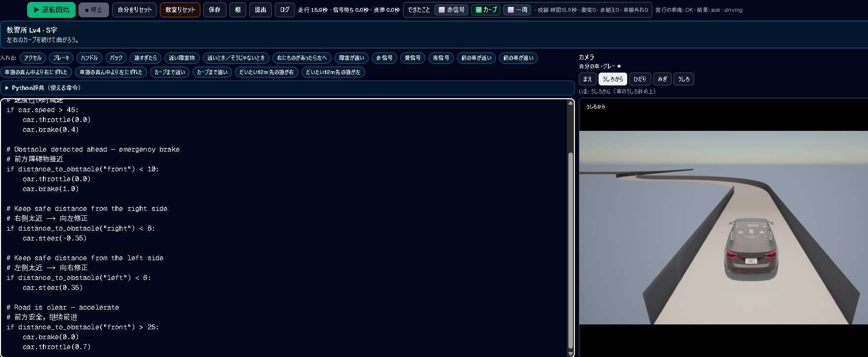Click the code line car.throttle(0.7)
Screen dimensions: 868x357
point(57,347)
